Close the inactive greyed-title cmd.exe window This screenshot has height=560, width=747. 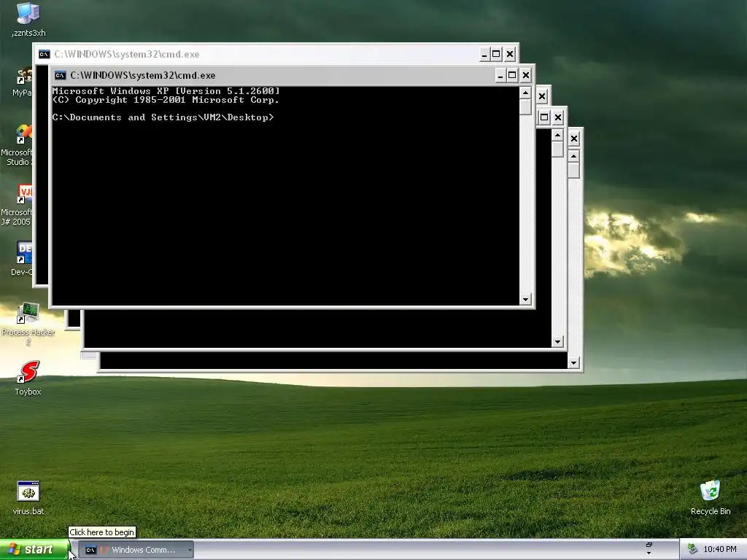[510, 54]
